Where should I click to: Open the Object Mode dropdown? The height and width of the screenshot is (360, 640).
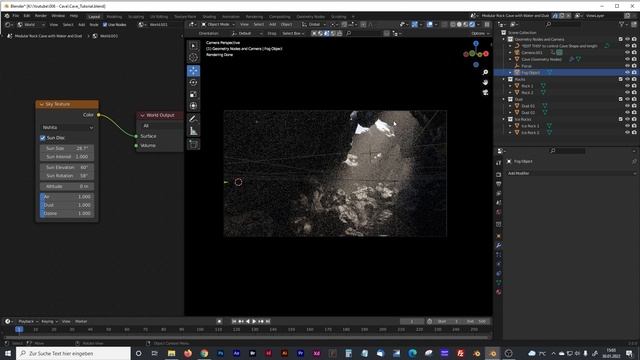pos(218,24)
